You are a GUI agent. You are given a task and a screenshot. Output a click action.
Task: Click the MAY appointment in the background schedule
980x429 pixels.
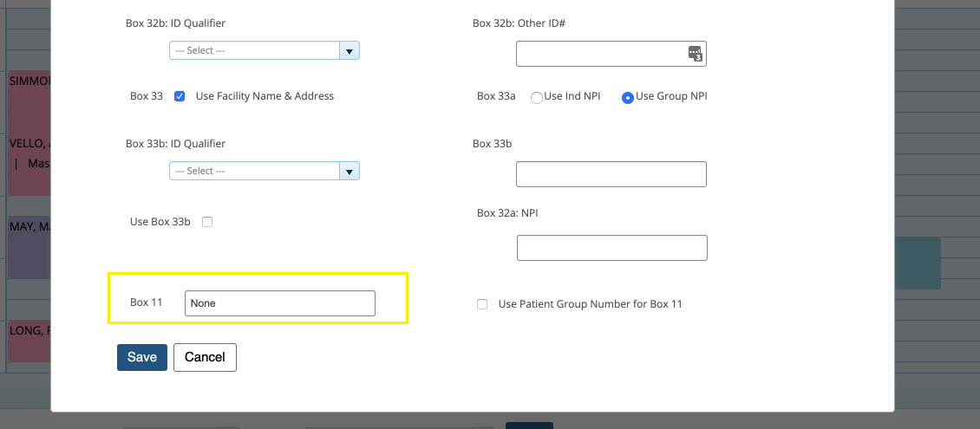pos(29,247)
